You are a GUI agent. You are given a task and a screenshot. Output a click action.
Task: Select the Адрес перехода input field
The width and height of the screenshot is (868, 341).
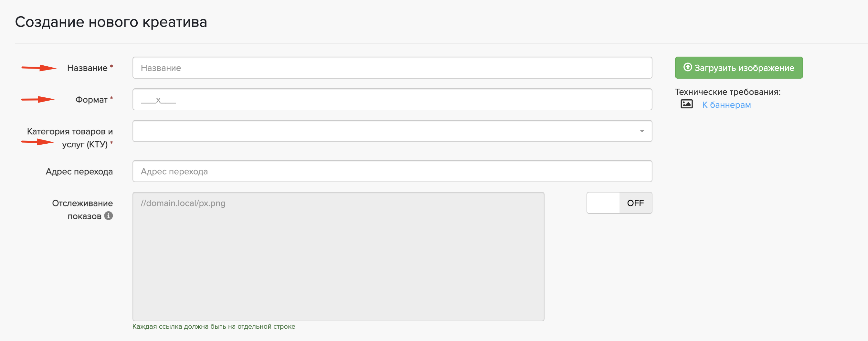(x=392, y=171)
